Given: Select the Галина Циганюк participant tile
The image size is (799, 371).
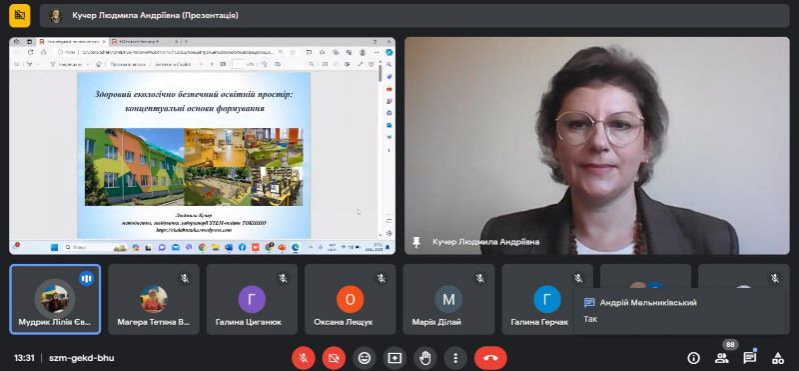Looking at the screenshot, I should [x=252, y=299].
